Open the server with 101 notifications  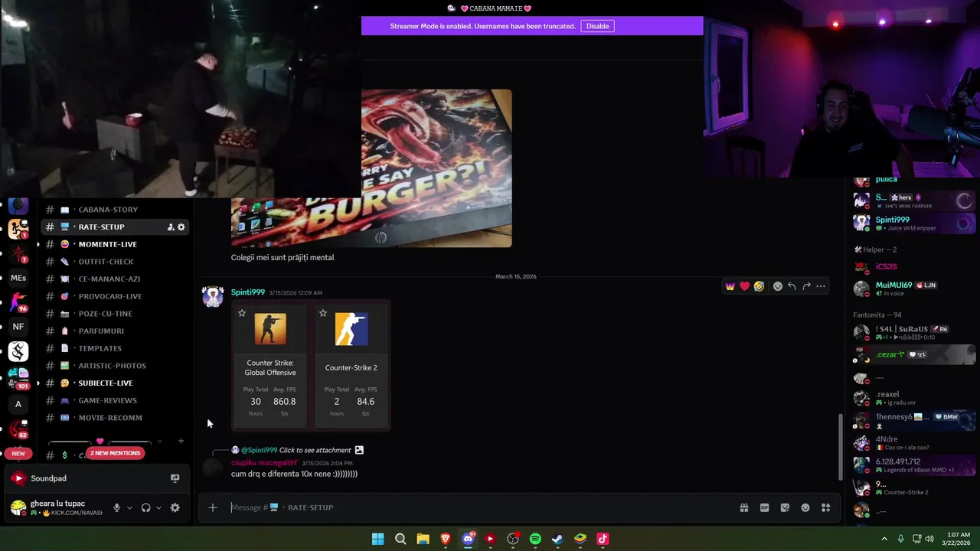[18, 378]
